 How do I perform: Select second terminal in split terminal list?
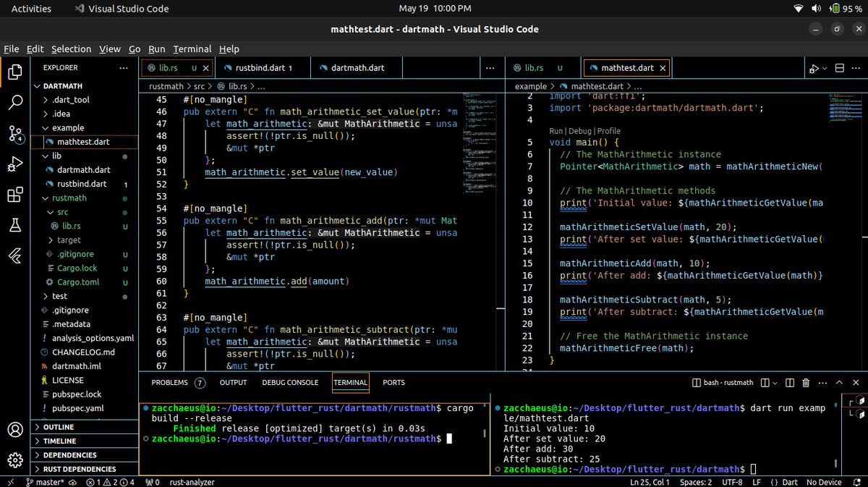(854, 414)
